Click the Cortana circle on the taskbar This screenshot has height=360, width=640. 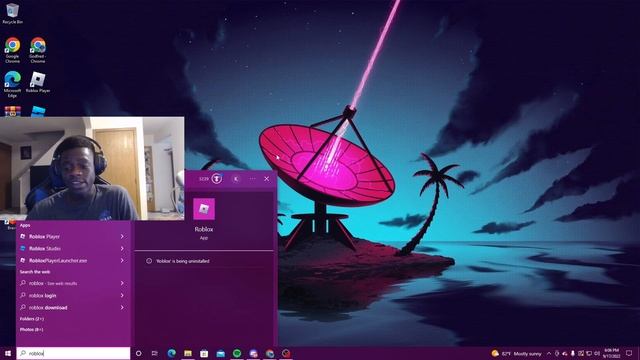138,353
